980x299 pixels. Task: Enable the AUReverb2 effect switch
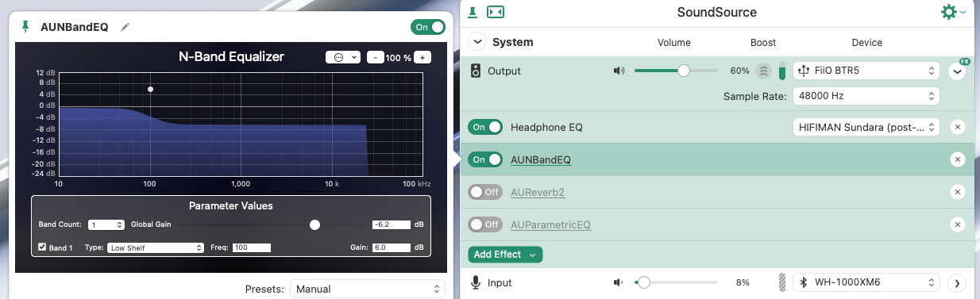[x=485, y=192]
